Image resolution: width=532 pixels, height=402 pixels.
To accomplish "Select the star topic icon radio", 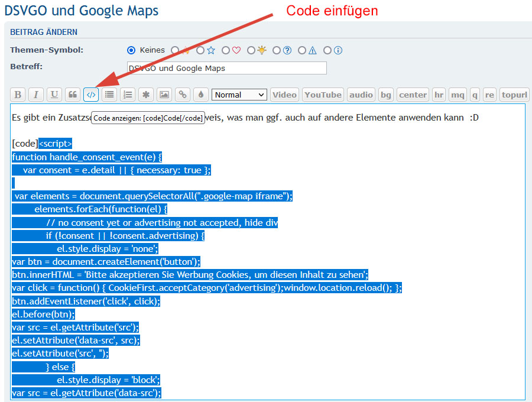I will click(x=200, y=50).
